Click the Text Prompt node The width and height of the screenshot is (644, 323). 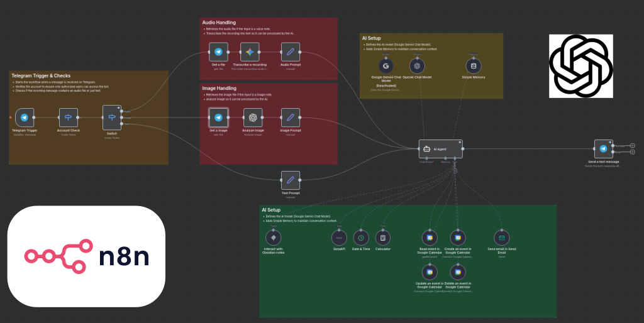coord(290,180)
